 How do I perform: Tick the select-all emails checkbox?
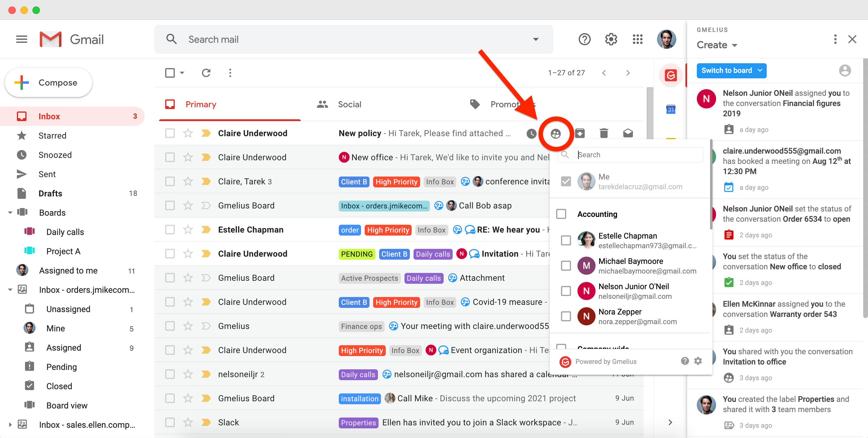point(170,73)
